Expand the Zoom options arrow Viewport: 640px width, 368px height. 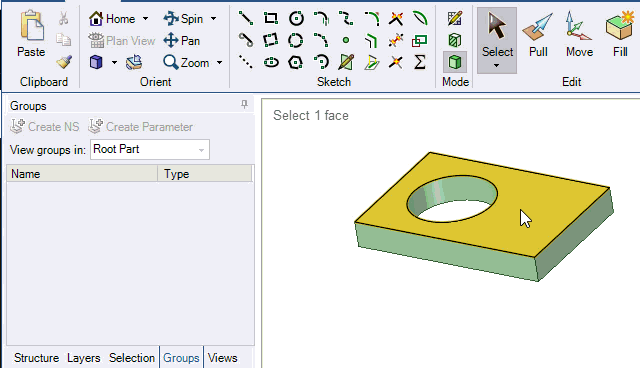coord(220,63)
